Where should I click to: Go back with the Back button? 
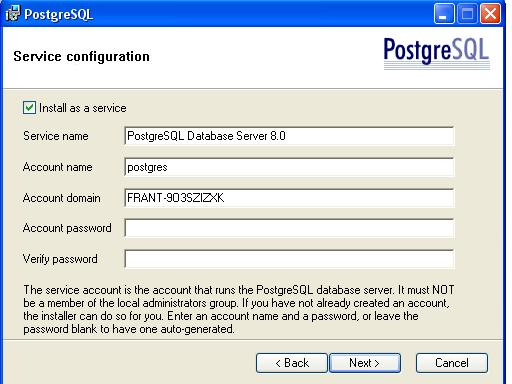pos(292,363)
